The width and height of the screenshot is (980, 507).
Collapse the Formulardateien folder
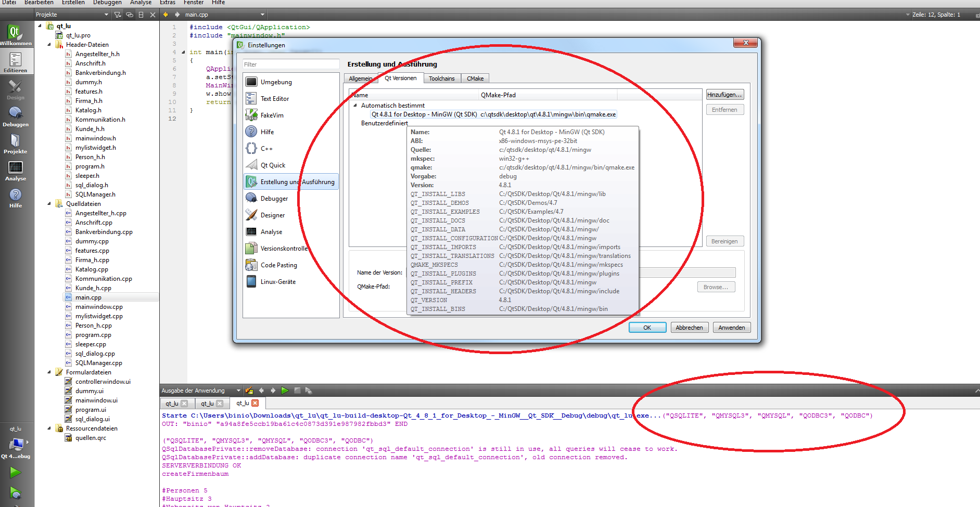(49, 372)
